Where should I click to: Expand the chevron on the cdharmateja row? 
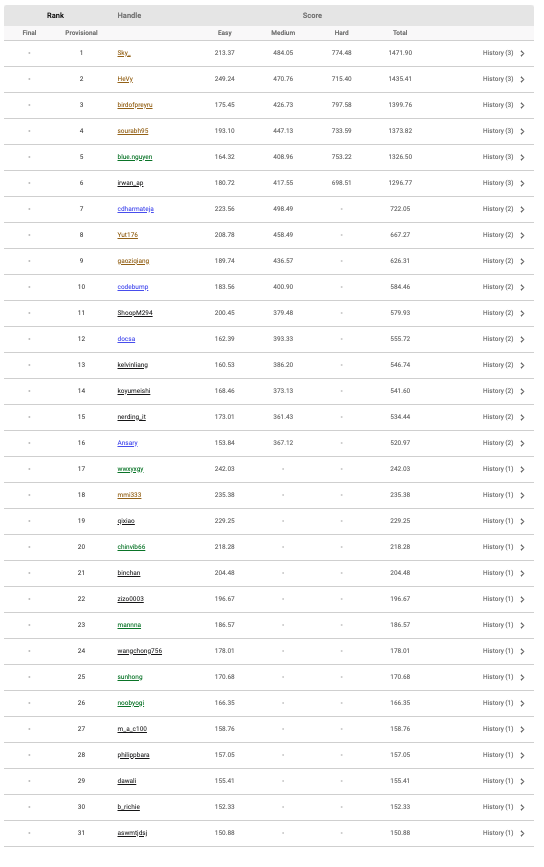click(522, 210)
